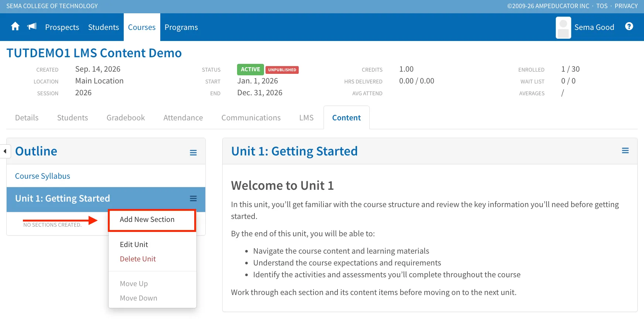Open the LMS tab
644x319 pixels.
pos(306,118)
